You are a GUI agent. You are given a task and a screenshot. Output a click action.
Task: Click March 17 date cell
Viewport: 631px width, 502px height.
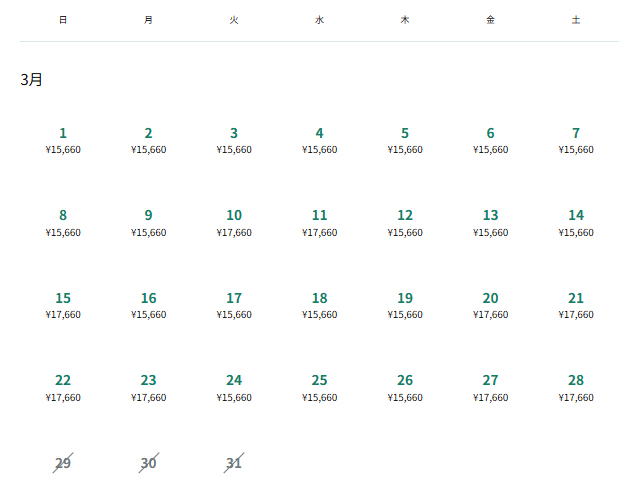point(234,305)
